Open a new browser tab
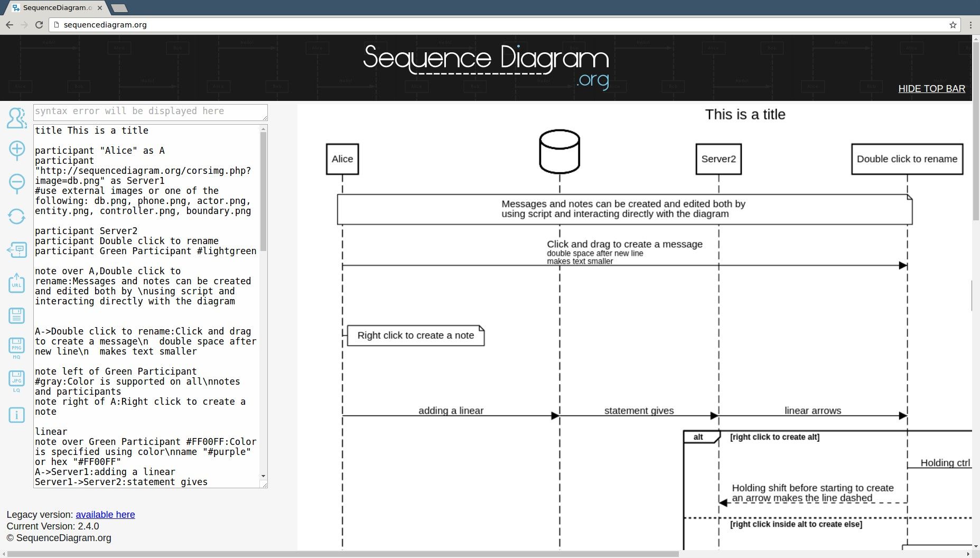Screen dimensions: 980x558 [x=119, y=8]
